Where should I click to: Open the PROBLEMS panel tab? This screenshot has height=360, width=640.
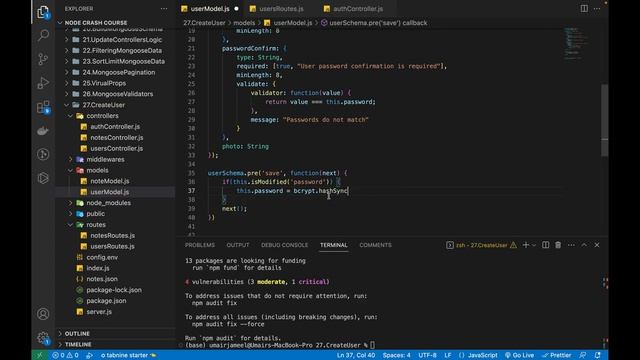point(200,245)
